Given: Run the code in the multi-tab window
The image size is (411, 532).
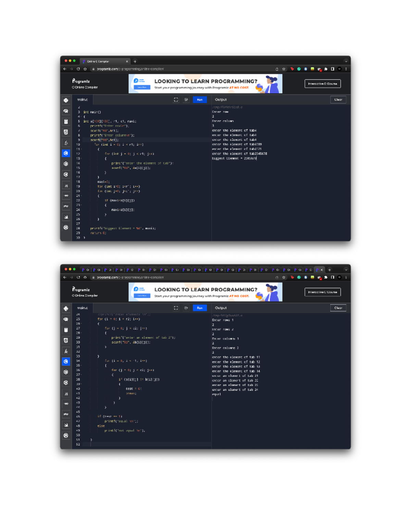Looking at the screenshot, I should pyautogui.click(x=200, y=308).
